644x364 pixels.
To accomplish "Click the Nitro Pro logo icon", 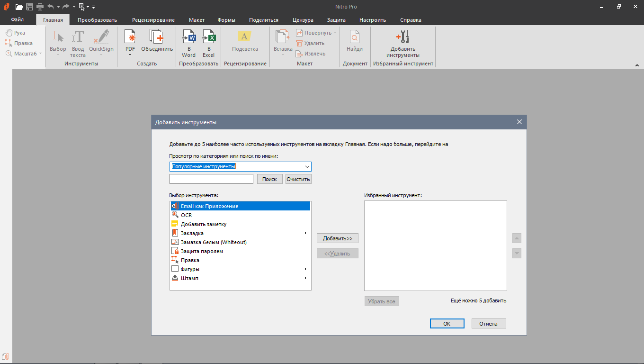I will [6, 7].
